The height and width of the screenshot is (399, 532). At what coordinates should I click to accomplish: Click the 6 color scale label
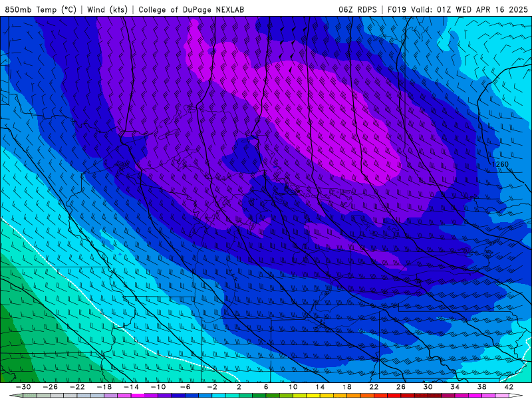(x=266, y=387)
